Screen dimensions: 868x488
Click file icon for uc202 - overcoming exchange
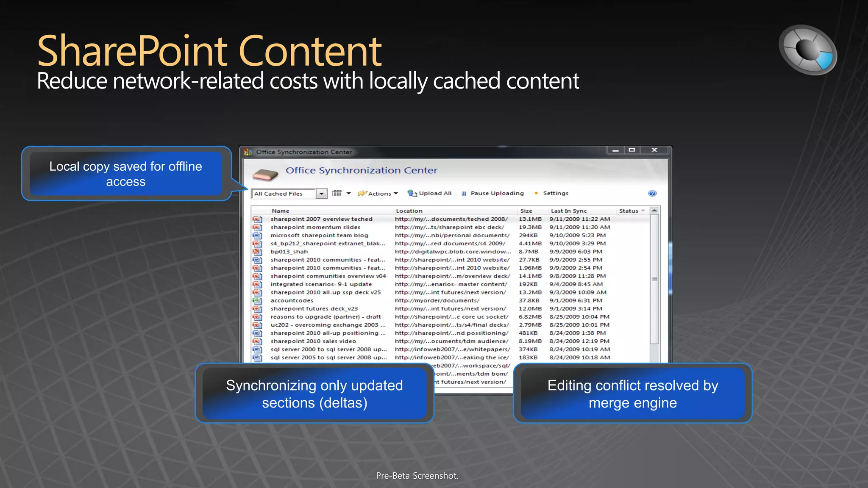tap(257, 325)
